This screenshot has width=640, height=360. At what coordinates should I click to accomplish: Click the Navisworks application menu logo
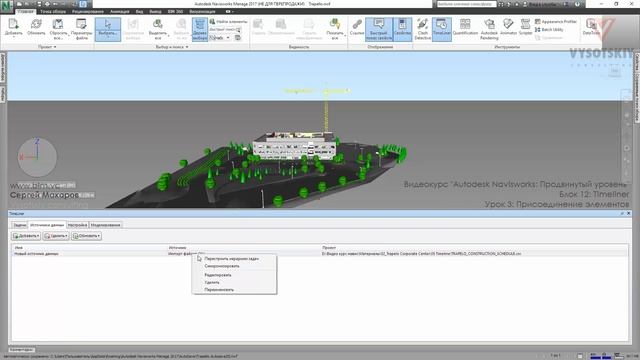pyautogui.click(x=7, y=7)
